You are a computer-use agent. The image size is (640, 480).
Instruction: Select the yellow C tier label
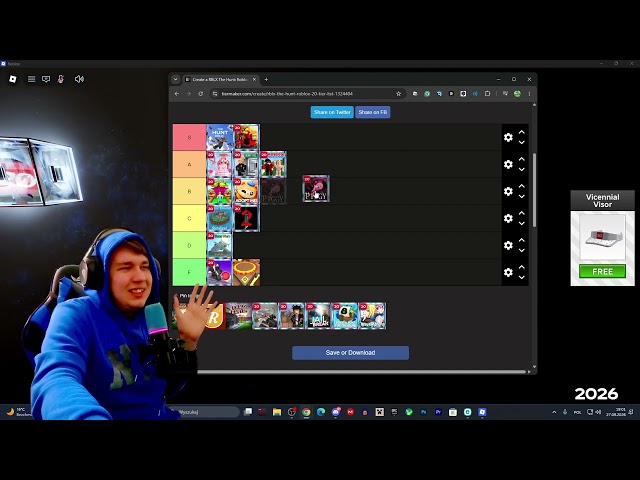tap(189, 218)
